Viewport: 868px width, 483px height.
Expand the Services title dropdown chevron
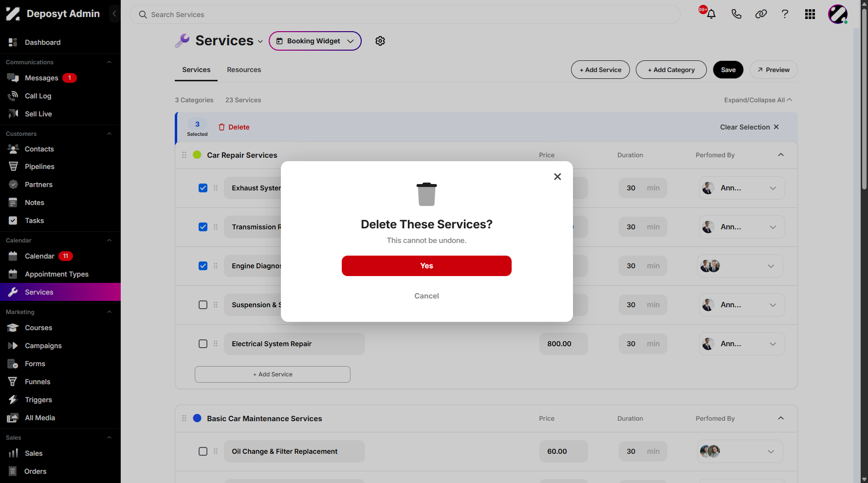[x=260, y=41]
